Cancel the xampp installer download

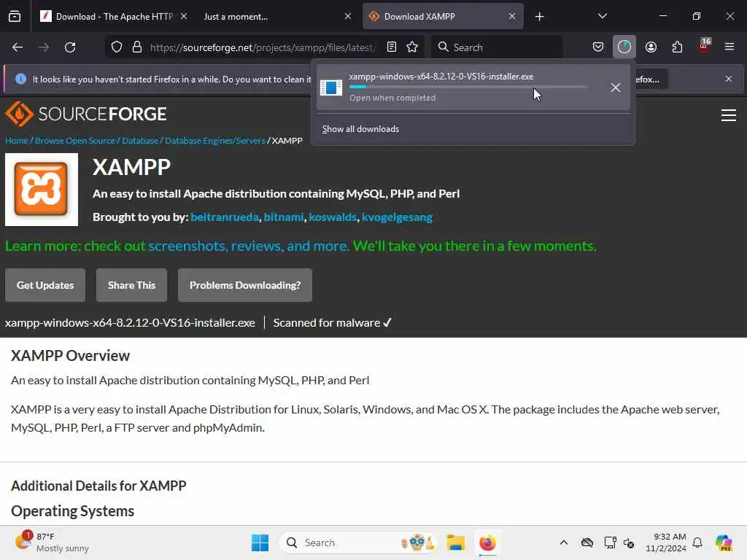(616, 87)
